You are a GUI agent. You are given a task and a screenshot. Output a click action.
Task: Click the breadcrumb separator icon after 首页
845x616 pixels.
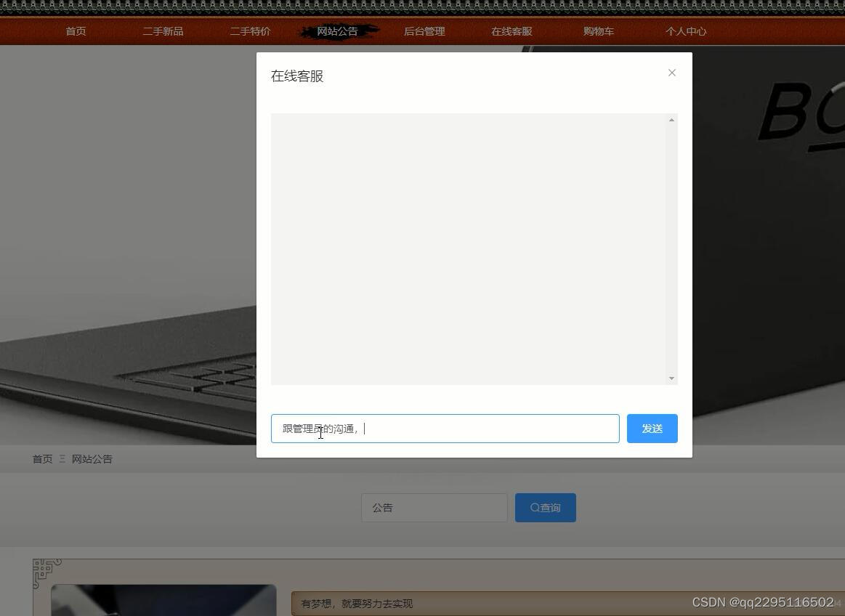(62, 458)
